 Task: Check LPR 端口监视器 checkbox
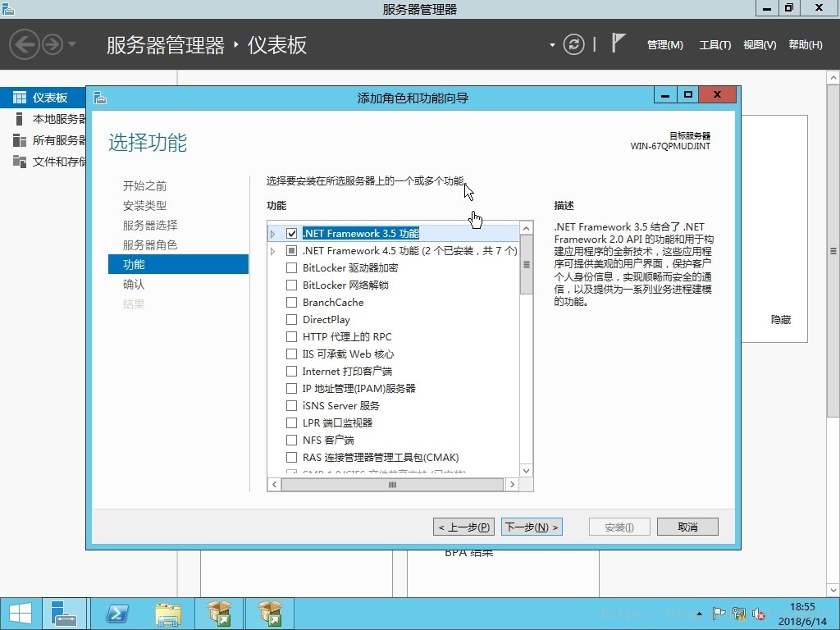[x=291, y=422]
